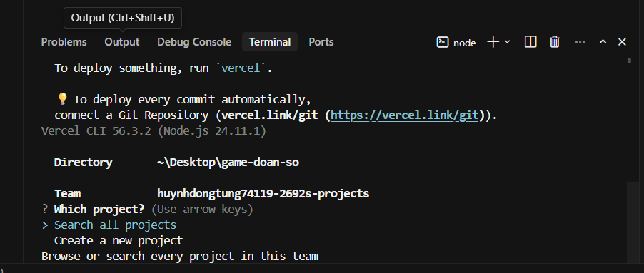Switch to the Debug Console tab

(194, 42)
